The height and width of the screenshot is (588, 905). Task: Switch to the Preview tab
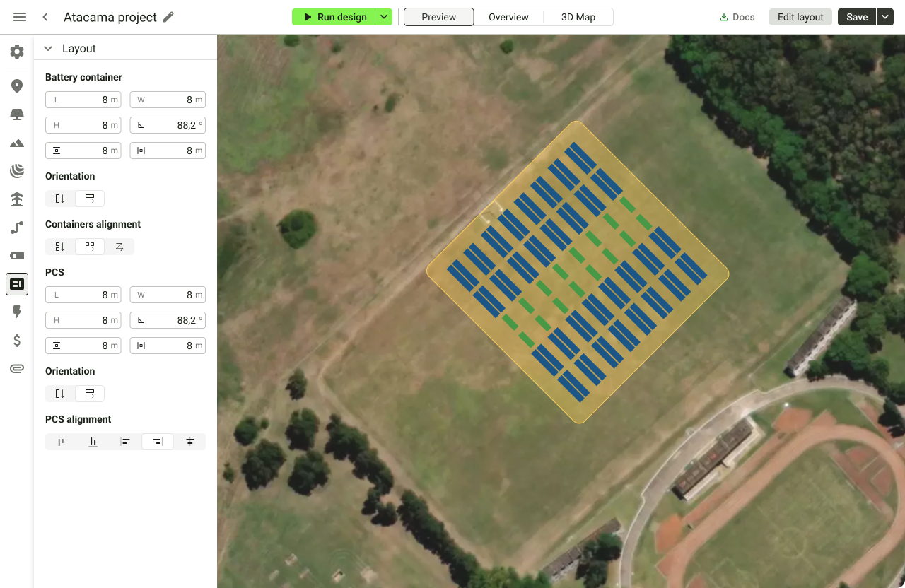tap(439, 17)
